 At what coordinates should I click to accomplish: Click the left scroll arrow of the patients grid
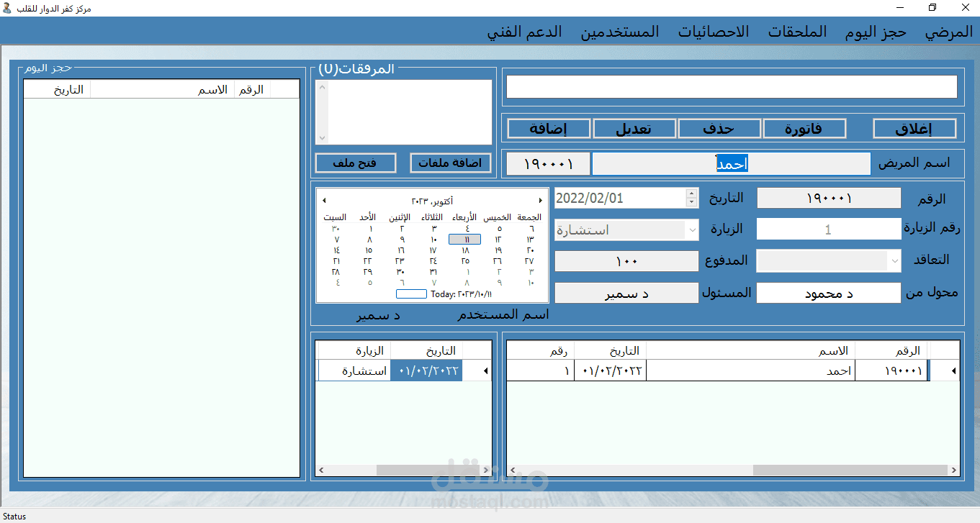[x=513, y=470]
